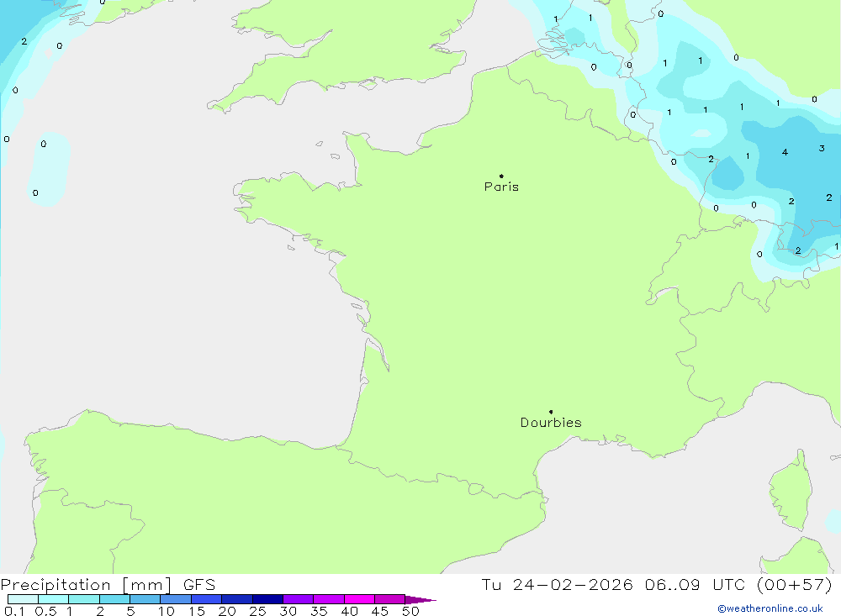Viewport: 841px width, 616px height.
Task: Click the Paris city label
Action: (501, 187)
